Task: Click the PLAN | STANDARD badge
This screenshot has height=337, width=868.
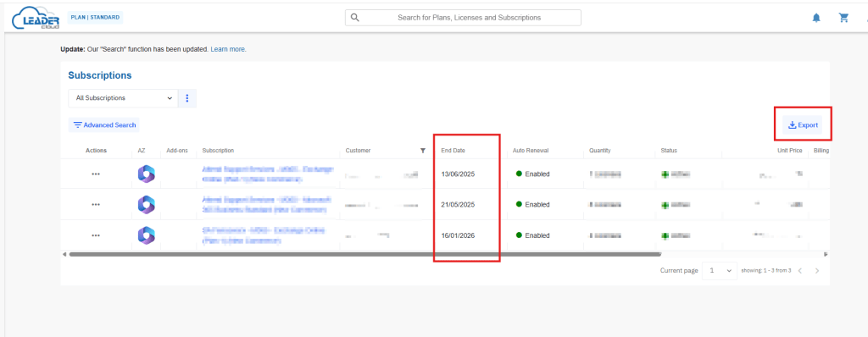Action: pos(95,17)
